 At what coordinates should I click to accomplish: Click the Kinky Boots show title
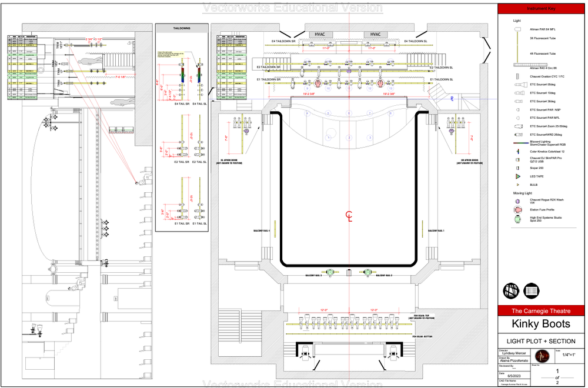541,324
